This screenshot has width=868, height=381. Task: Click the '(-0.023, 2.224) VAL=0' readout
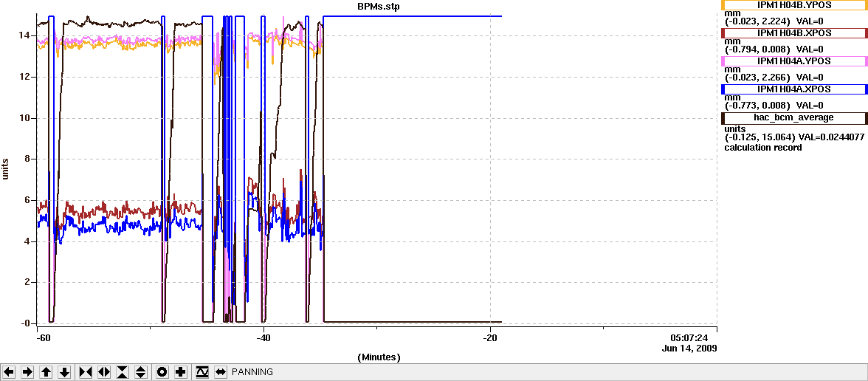(774, 21)
